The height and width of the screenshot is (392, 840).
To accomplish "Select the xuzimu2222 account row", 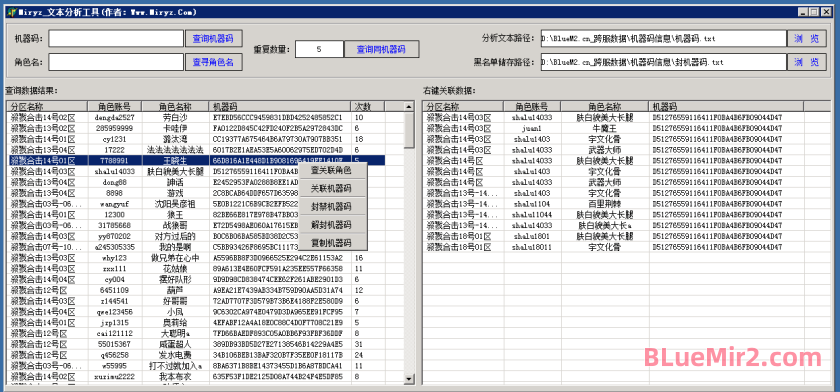I will pyautogui.click(x=196, y=377).
